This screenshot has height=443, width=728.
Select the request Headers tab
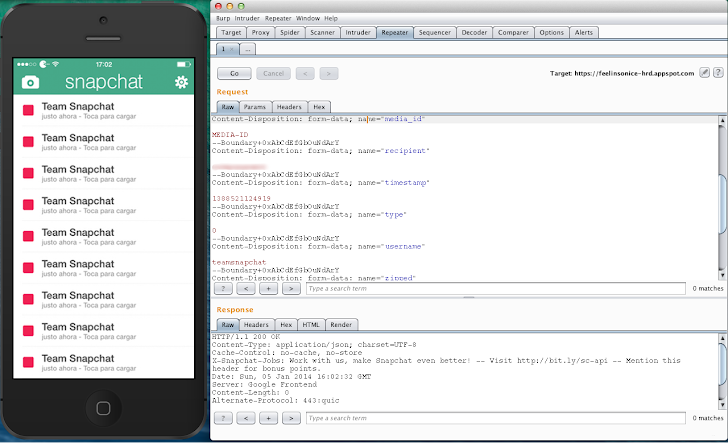(x=289, y=107)
